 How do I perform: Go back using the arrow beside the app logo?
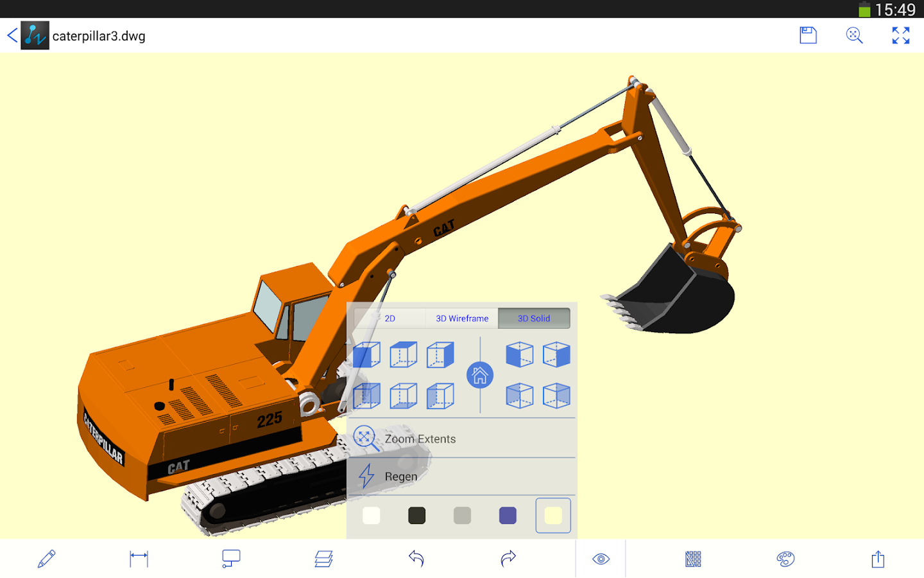(12, 35)
